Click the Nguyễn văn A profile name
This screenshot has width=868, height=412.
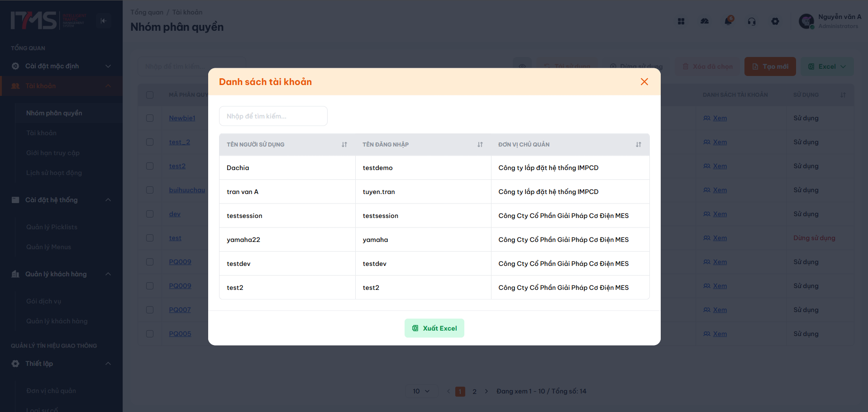point(840,17)
